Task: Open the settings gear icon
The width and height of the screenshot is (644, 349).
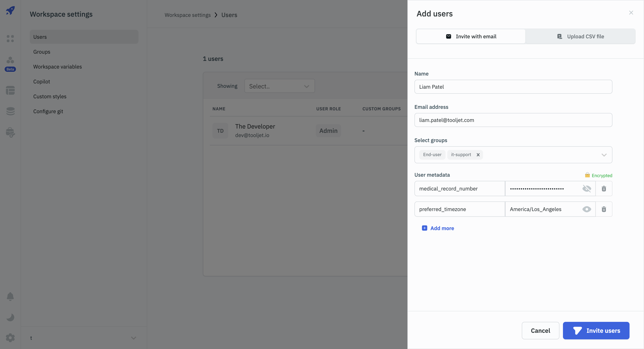Action: tap(10, 338)
